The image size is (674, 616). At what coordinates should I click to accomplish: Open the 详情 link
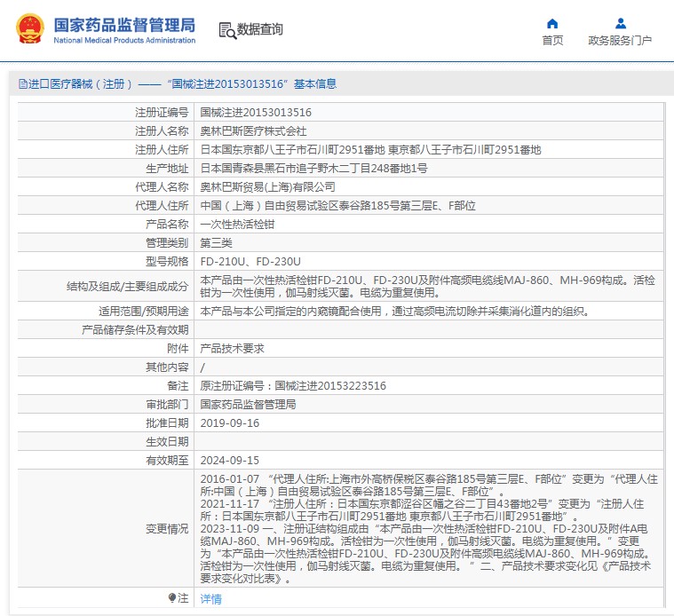tap(210, 599)
